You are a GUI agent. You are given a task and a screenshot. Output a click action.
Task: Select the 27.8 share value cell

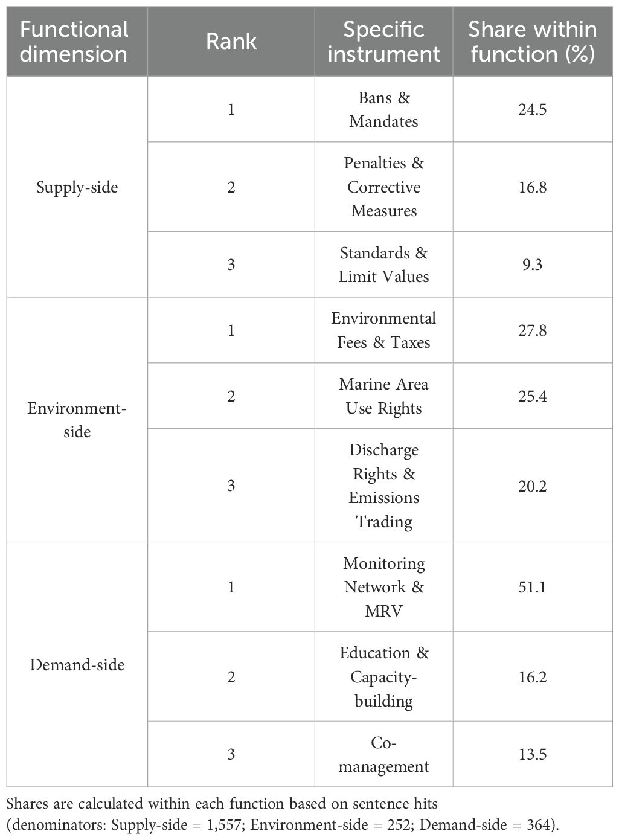[532, 330]
